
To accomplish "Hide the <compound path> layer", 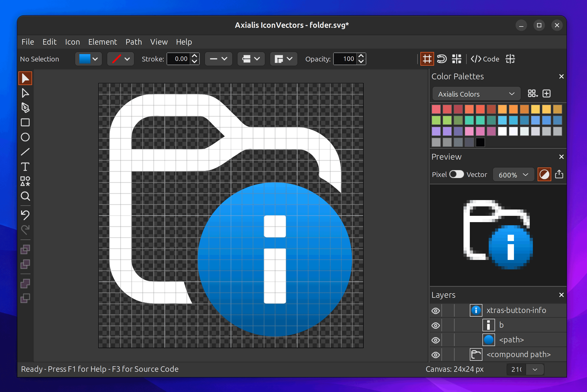I will click(436, 355).
